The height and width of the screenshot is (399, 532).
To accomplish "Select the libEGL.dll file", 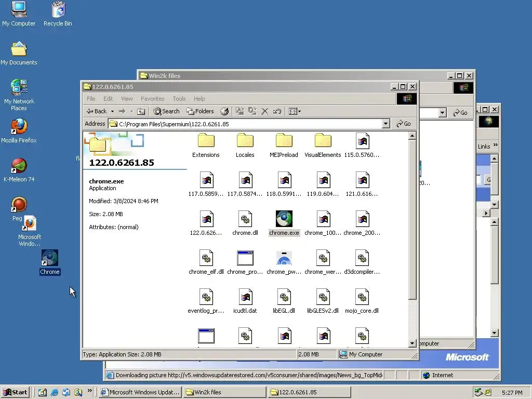I will (284, 302).
